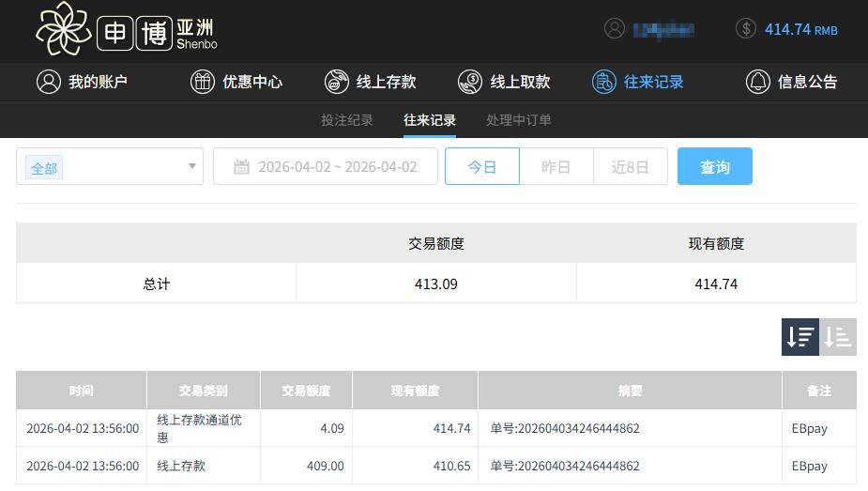Click the dollar balance icon
The image size is (868, 491).
coord(746,28)
